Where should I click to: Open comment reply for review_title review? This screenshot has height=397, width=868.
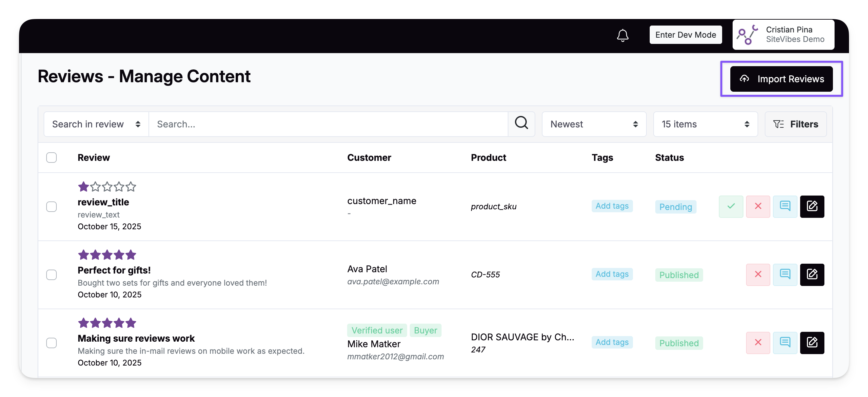coord(784,206)
